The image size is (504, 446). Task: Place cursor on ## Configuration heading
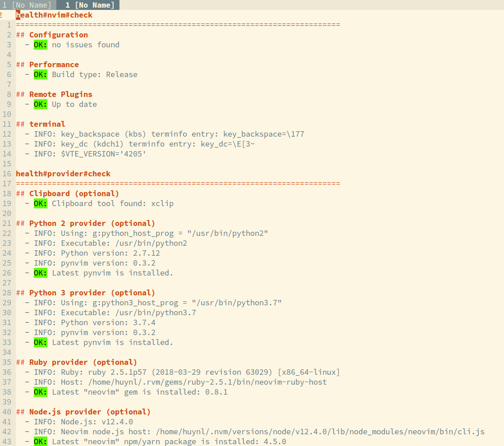[52, 35]
